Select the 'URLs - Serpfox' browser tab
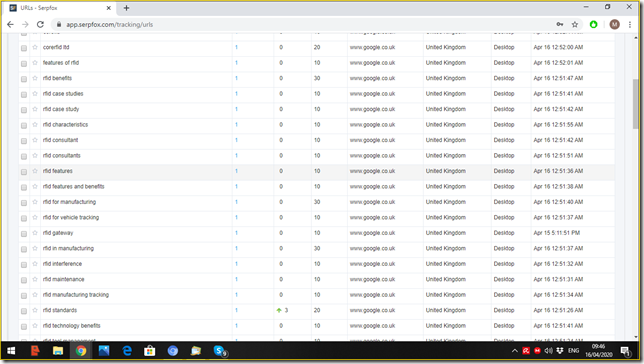The image size is (644, 364). [x=60, y=8]
